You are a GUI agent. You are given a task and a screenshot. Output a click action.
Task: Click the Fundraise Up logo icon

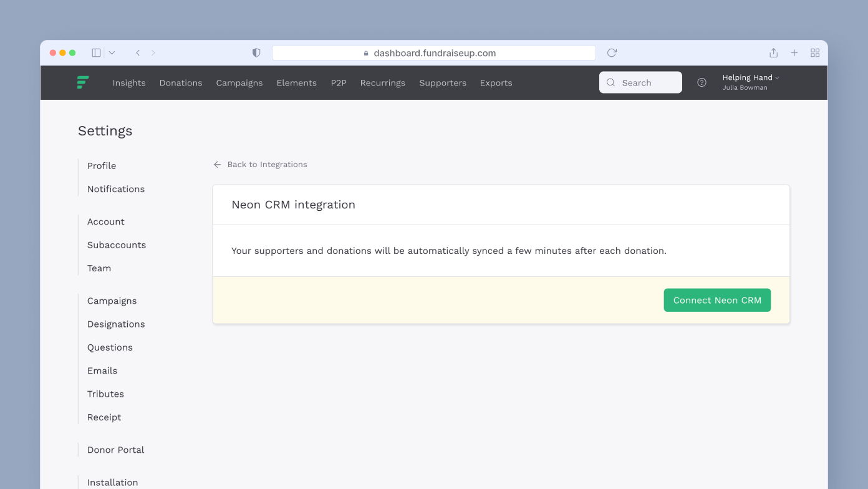pos(83,82)
